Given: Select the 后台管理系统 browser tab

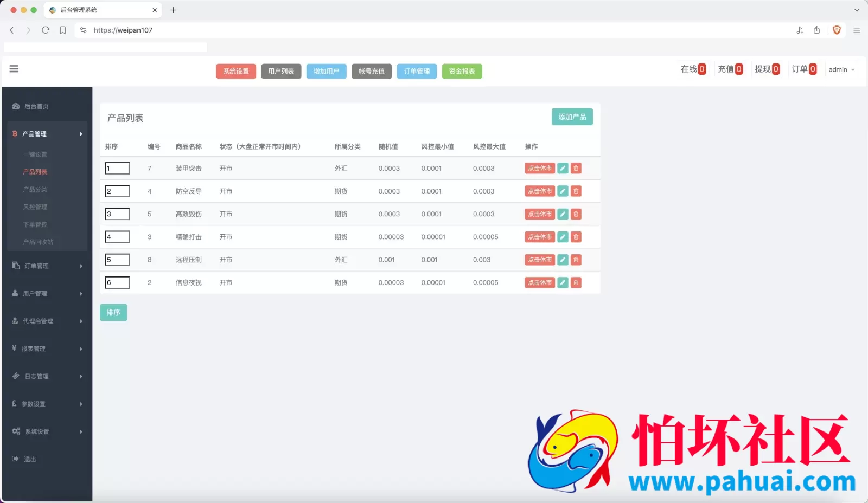Looking at the screenshot, I should 103,10.
